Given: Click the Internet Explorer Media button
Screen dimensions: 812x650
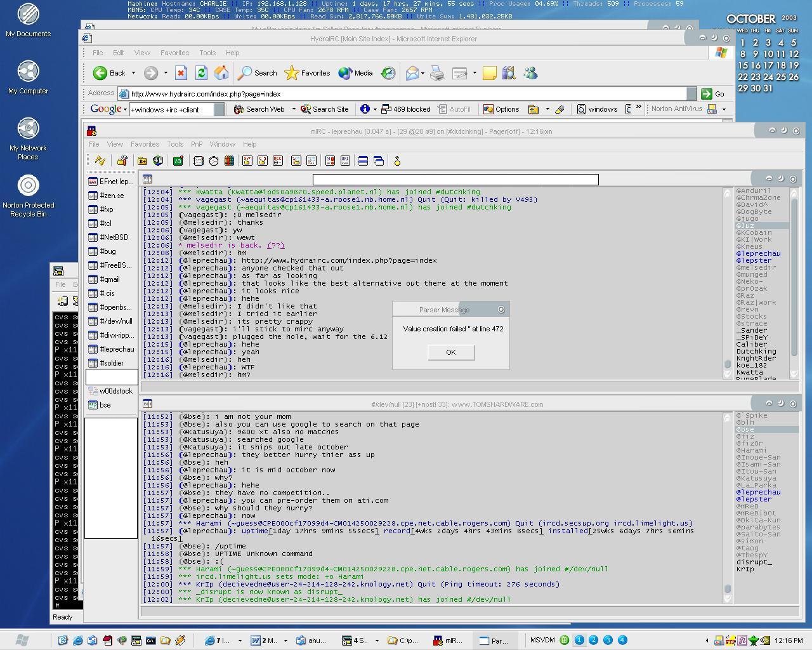Looking at the screenshot, I should (356, 73).
